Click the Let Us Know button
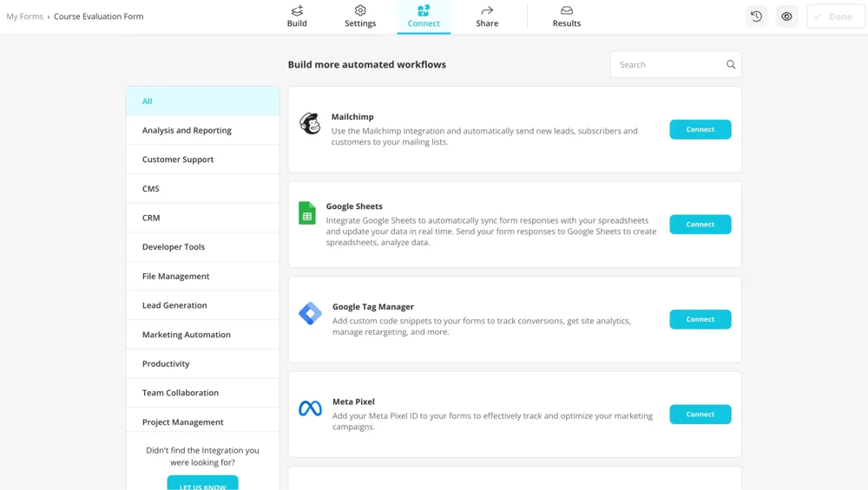Viewport: 868px width, 490px height. (x=202, y=483)
